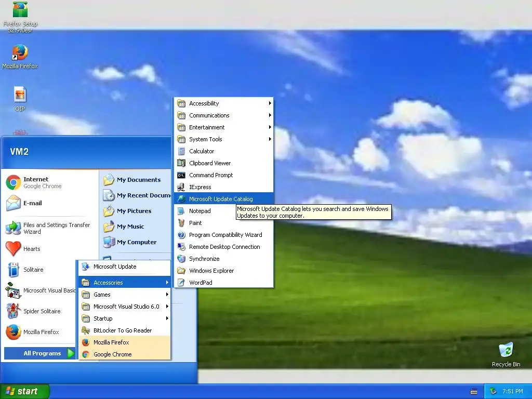Screen dimensions: 532x399
Task: Click the Calculator icon in Accessories
Action: pos(181,151)
